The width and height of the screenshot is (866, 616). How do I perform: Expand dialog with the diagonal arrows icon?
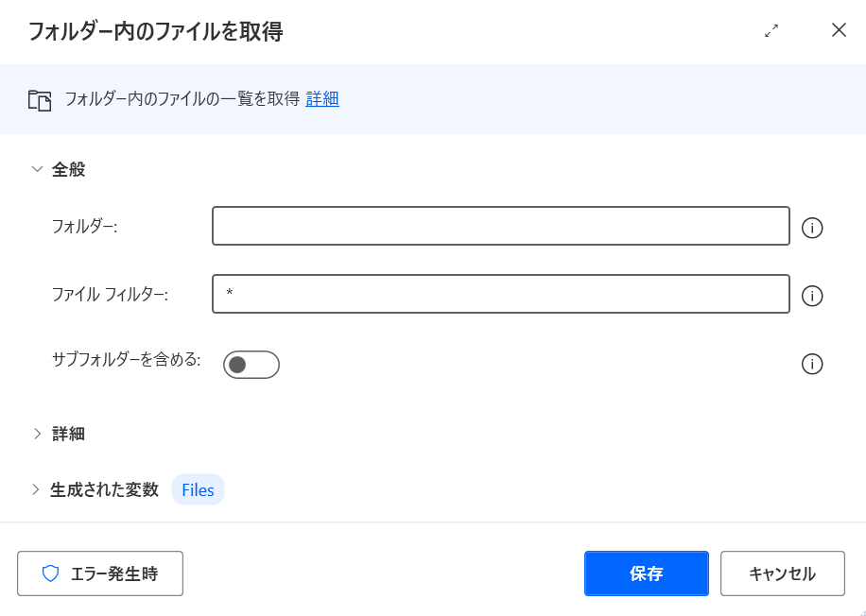(771, 30)
